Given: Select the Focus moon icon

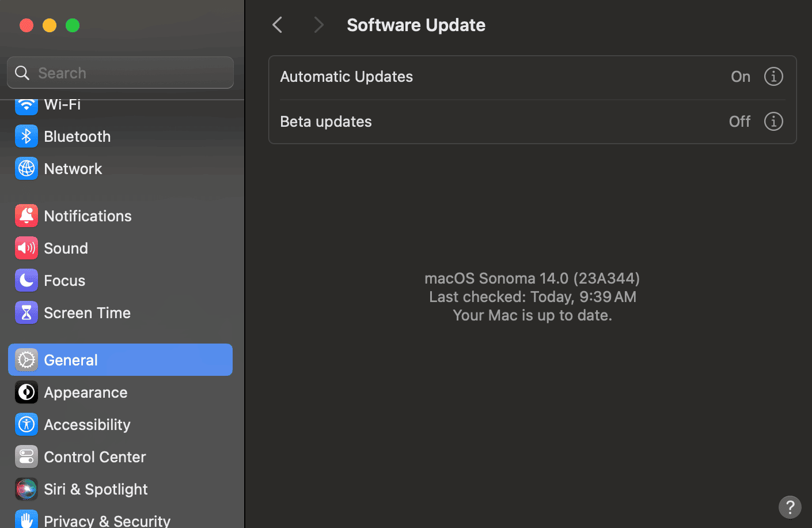Looking at the screenshot, I should pos(26,280).
